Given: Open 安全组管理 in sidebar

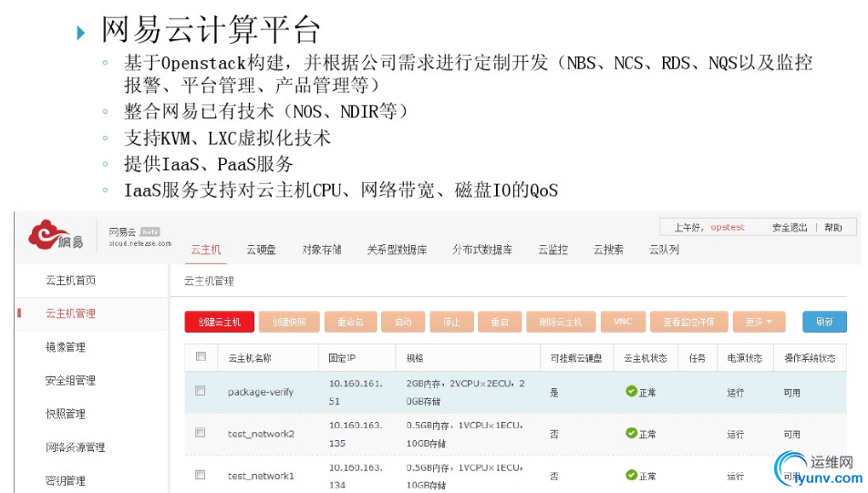Looking at the screenshot, I should (x=70, y=380).
